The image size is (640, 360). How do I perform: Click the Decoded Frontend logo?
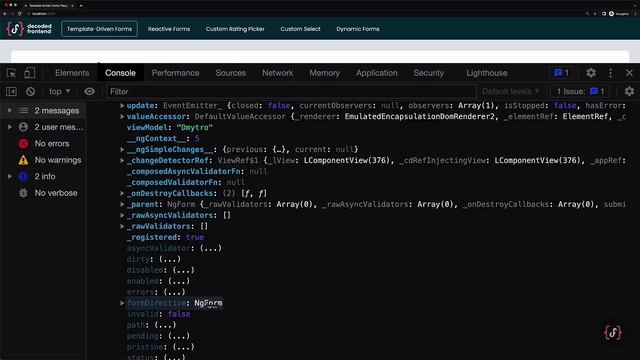point(29,29)
